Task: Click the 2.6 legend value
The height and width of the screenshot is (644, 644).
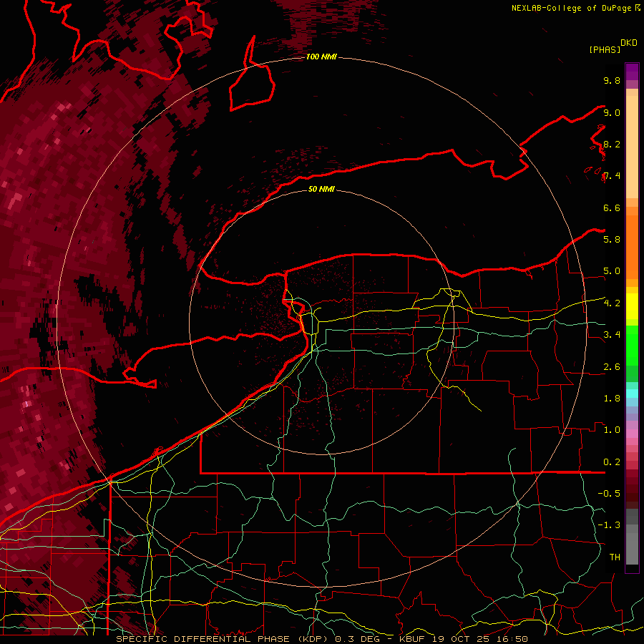Action: tap(612, 367)
